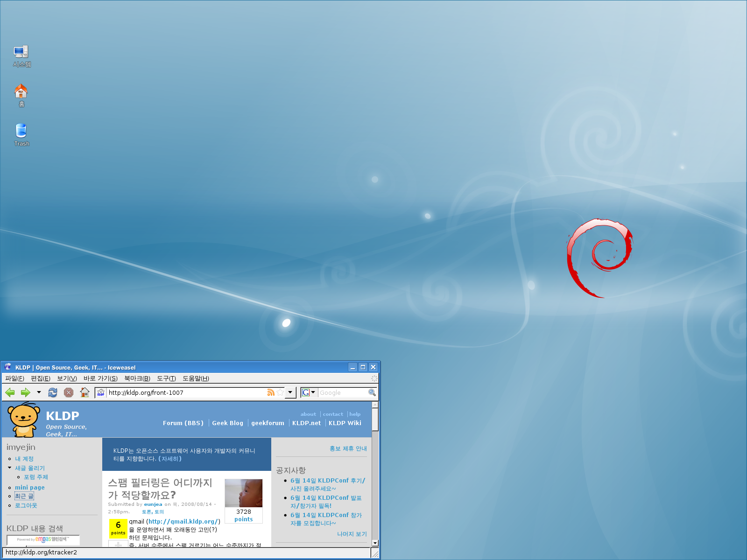Click the baby photo thumbnail
Screen dimensions: 747x560
[x=244, y=493]
